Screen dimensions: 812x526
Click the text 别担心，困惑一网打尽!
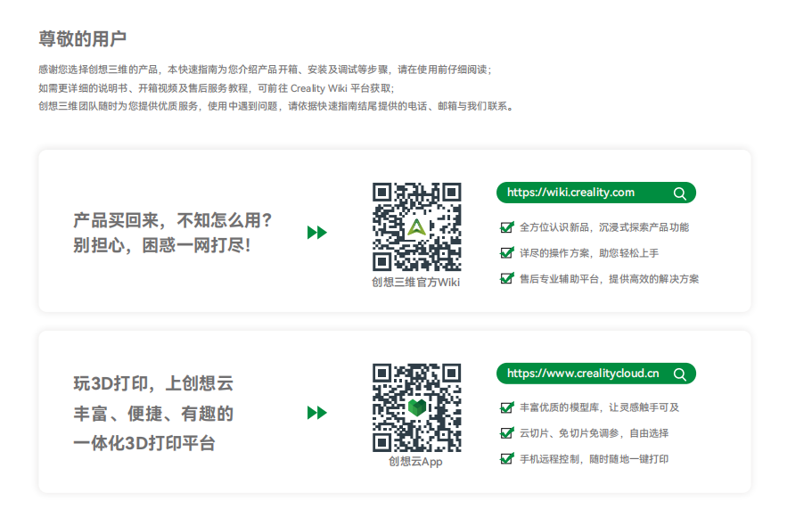click(161, 245)
